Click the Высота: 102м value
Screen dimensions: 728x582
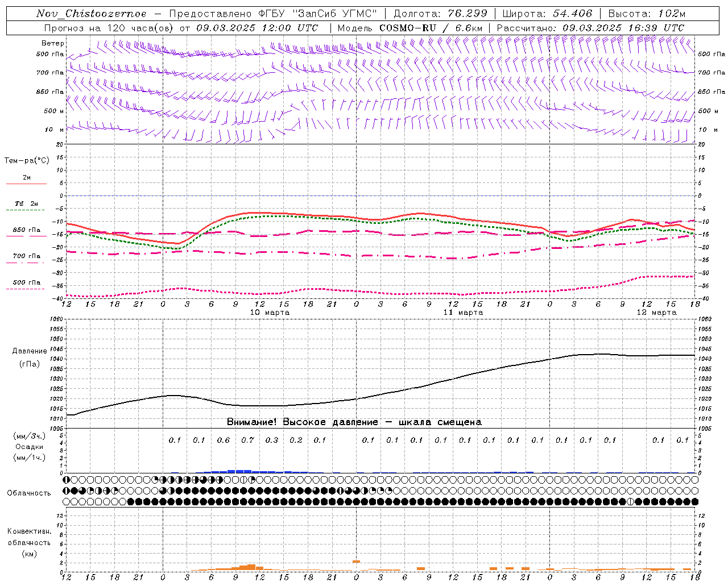[647, 14]
